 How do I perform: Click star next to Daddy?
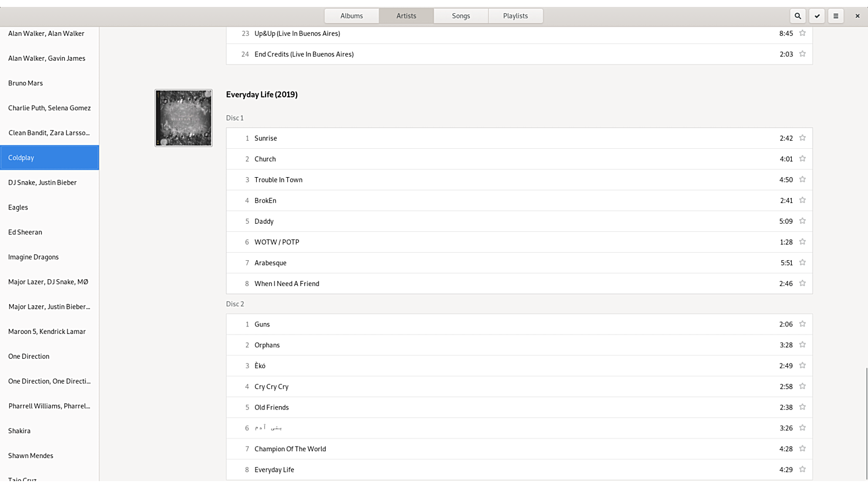click(802, 222)
